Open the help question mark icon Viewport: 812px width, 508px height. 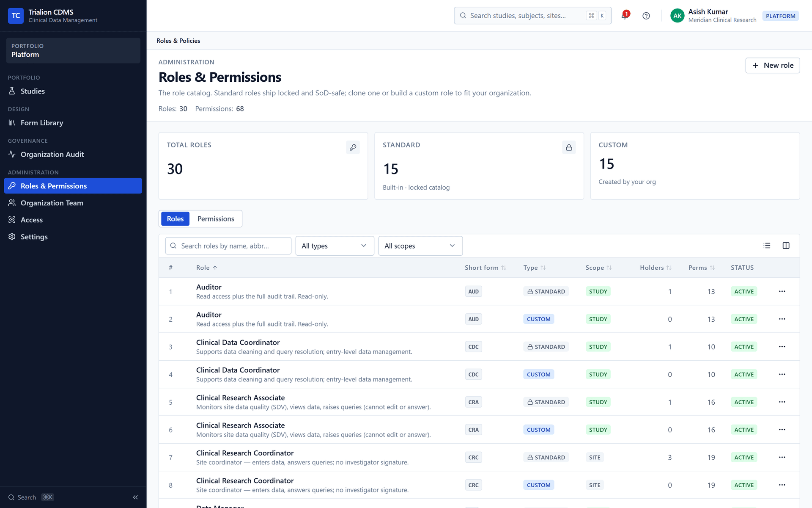(646, 16)
